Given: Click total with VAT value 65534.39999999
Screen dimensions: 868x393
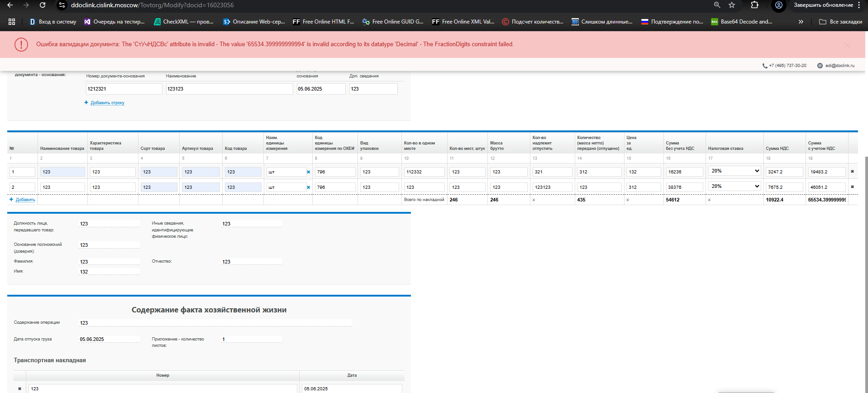Looking at the screenshot, I should (827, 200).
